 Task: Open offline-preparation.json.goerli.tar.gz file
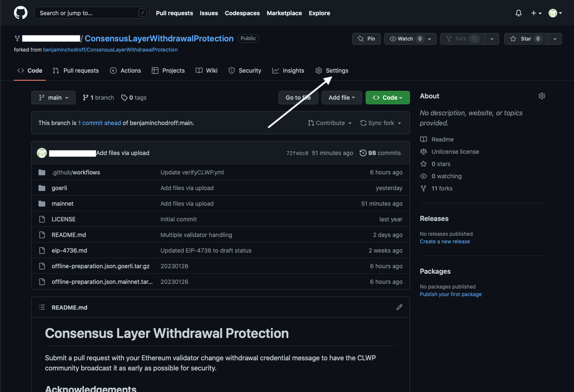coord(101,266)
